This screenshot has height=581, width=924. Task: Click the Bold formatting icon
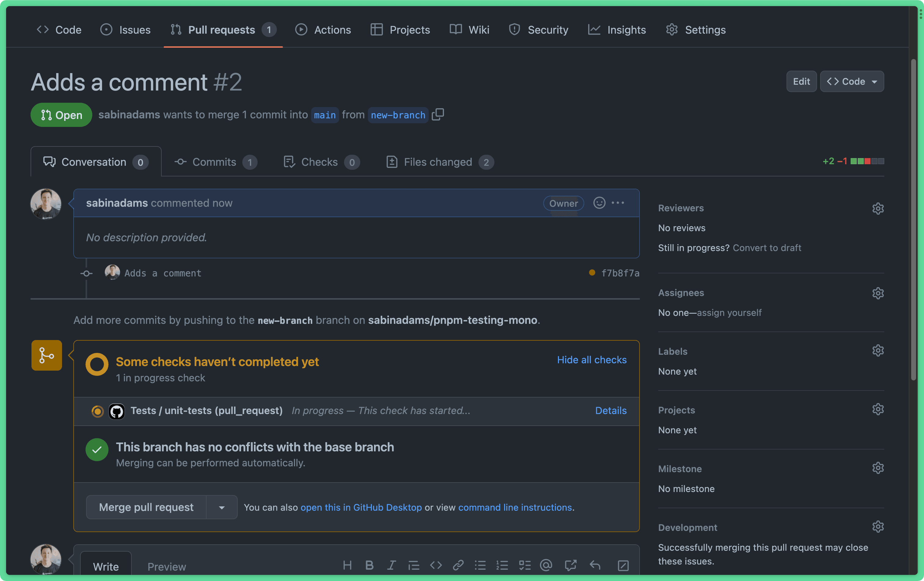[369, 565]
